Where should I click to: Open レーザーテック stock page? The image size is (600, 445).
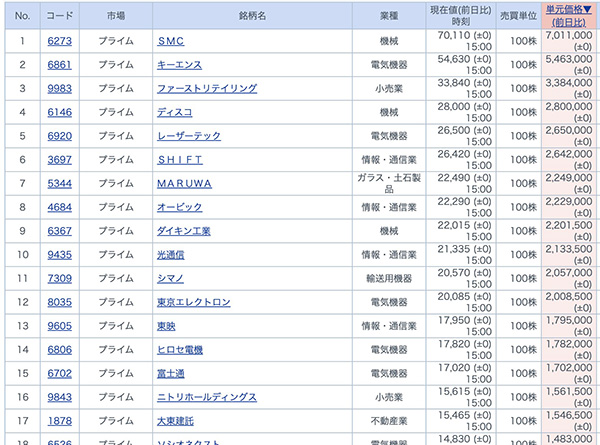188,135
